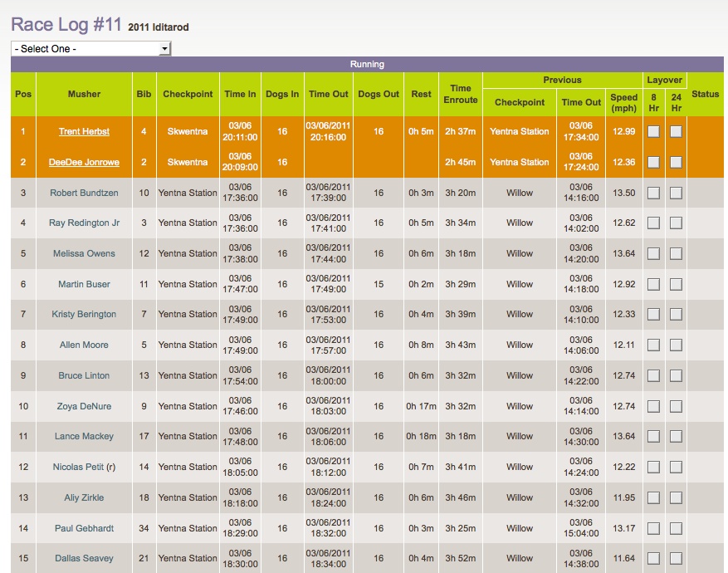This screenshot has width=728, height=573.
Task: Check the 8 Hr box for Dallas Seavey
Action: [x=654, y=558]
